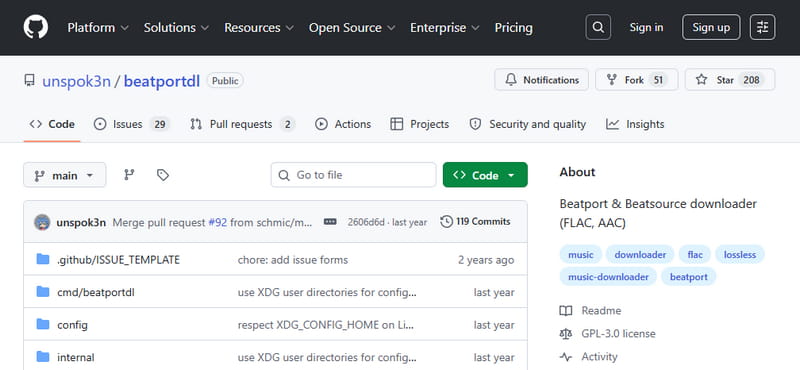
Task: Open the main branch selector
Action: pos(65,175)
